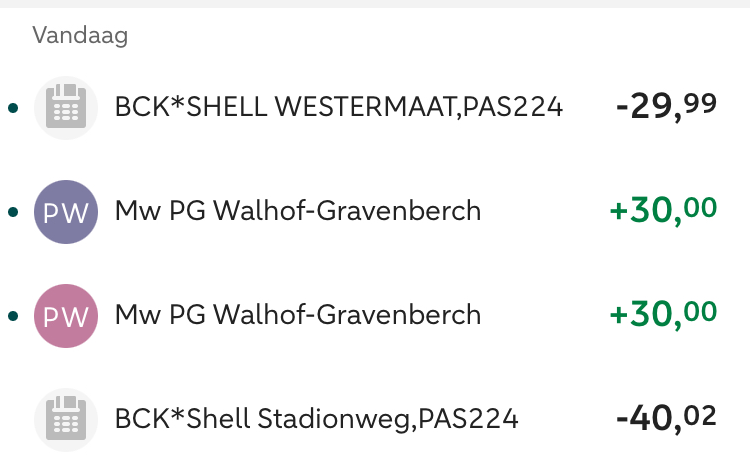Click the small 02 cents digits
The height and width of the screenshot is (473, 750).
click(x=701, y=414)
